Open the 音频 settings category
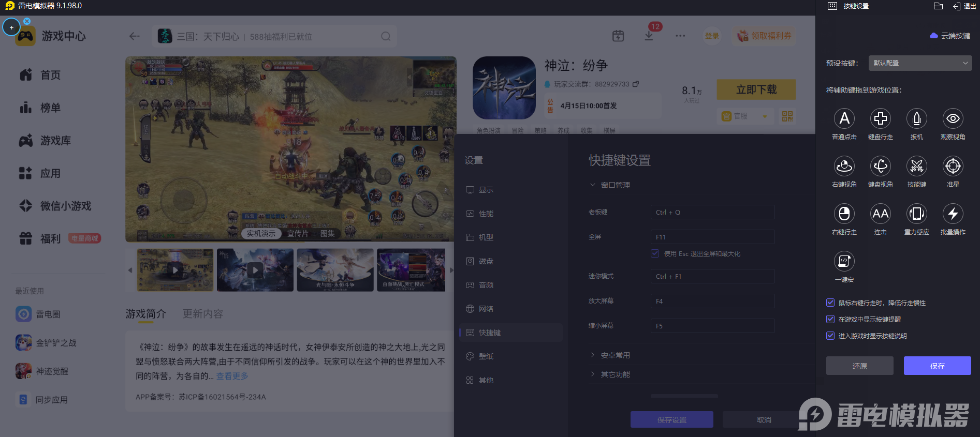This screenshot has width=980, height=437. pos(511,285)
